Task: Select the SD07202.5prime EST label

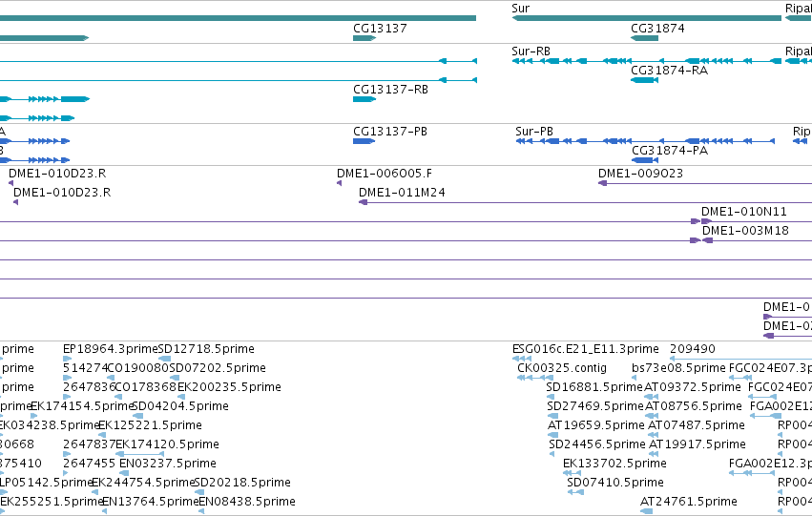Action: (x=218, y=368)
